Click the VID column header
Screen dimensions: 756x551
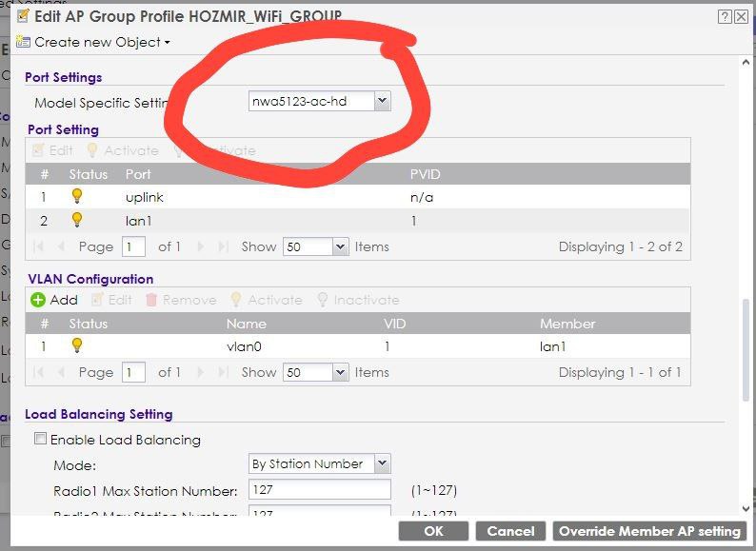tap(394, 324)
